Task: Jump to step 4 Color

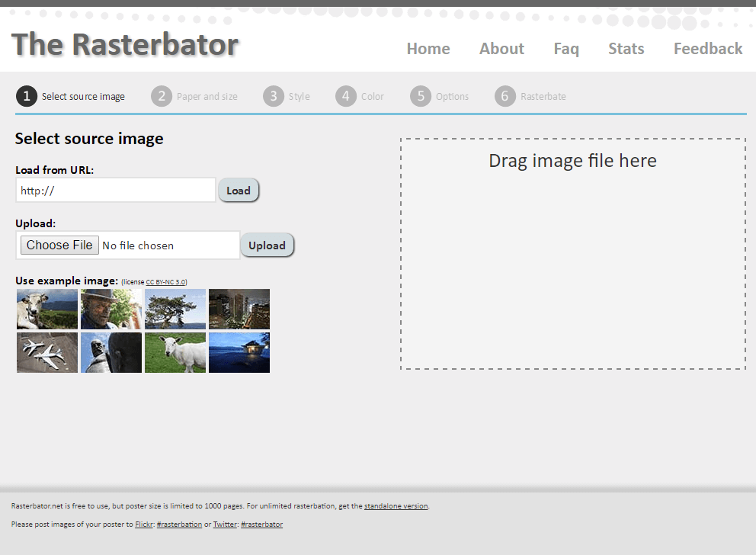Action: [x=346, y=96]
